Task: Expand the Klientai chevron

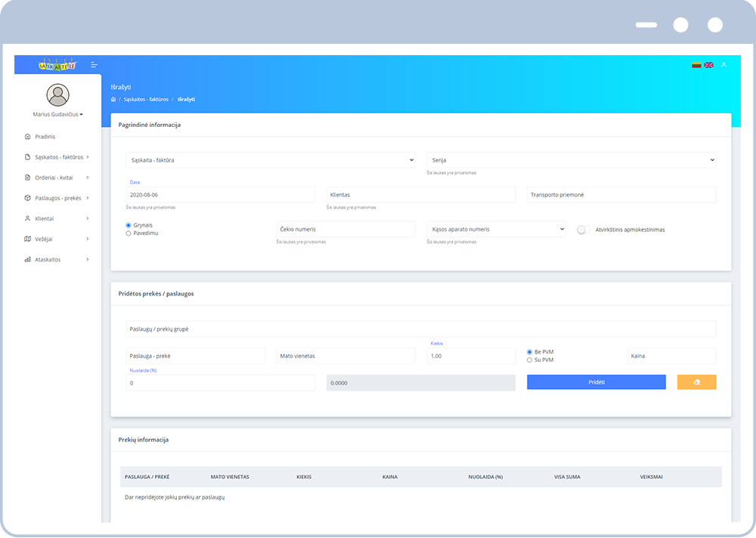Action: (87, 218)
